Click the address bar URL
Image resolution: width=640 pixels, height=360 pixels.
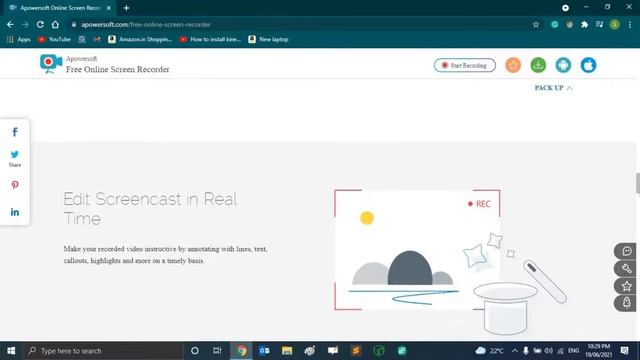coord(146,24)
